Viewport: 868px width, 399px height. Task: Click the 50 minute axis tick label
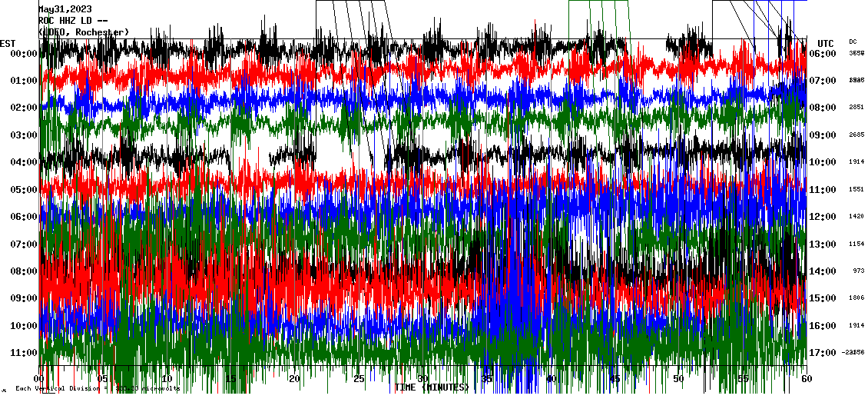pos(678,379)
